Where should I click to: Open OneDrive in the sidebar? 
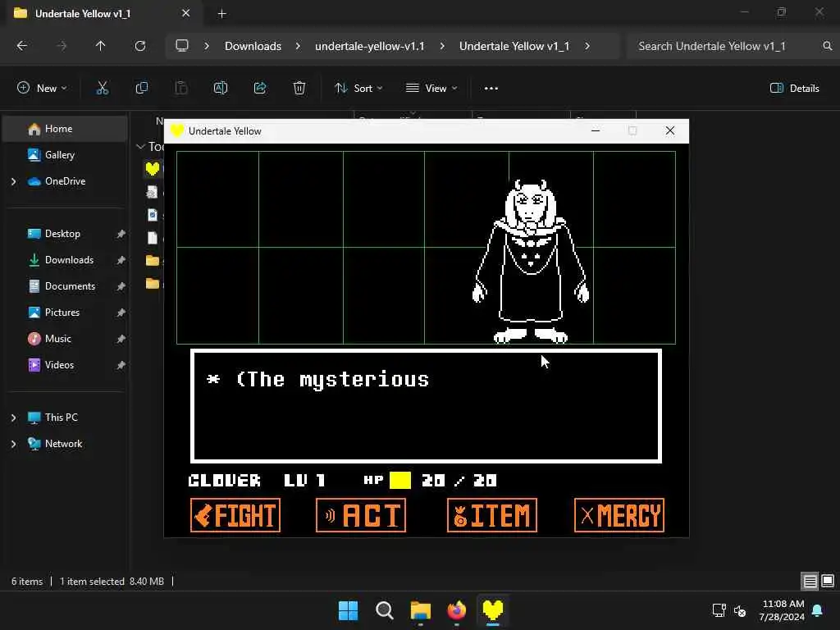click(x=66, y=181)
